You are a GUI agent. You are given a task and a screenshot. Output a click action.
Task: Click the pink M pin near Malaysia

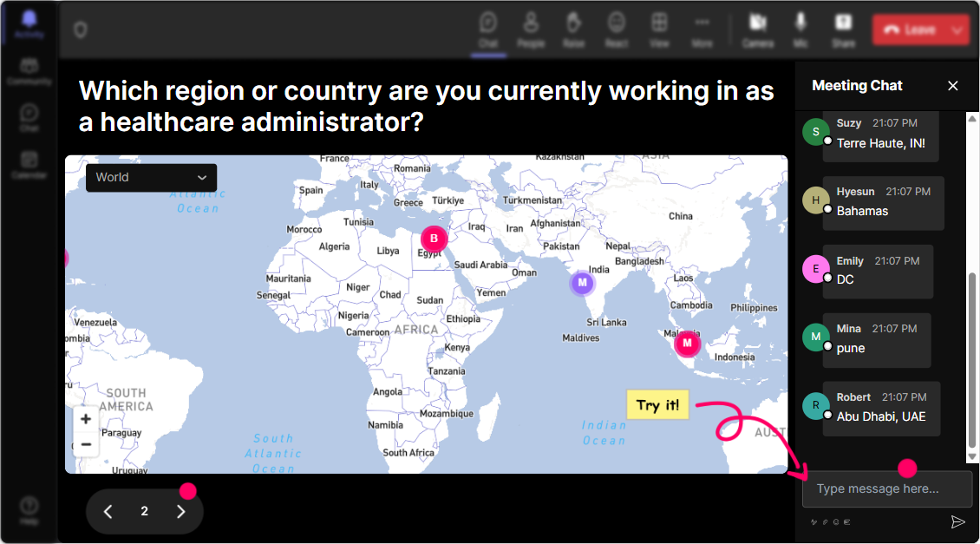point(687,344)
